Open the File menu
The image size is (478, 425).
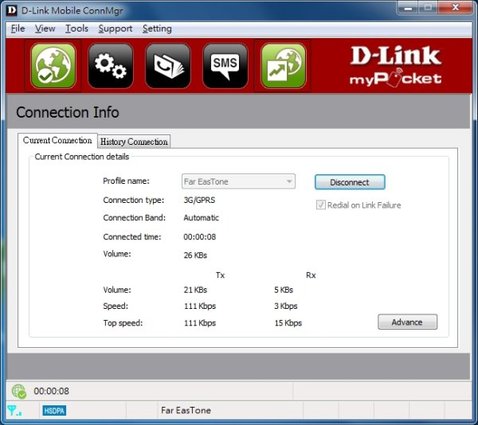coord(18,29)
